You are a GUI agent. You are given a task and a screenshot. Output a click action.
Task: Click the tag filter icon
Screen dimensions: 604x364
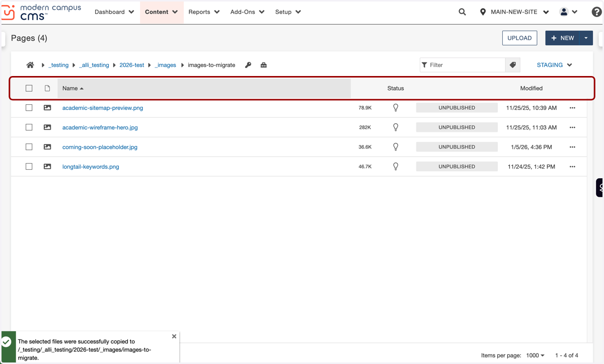513,65
